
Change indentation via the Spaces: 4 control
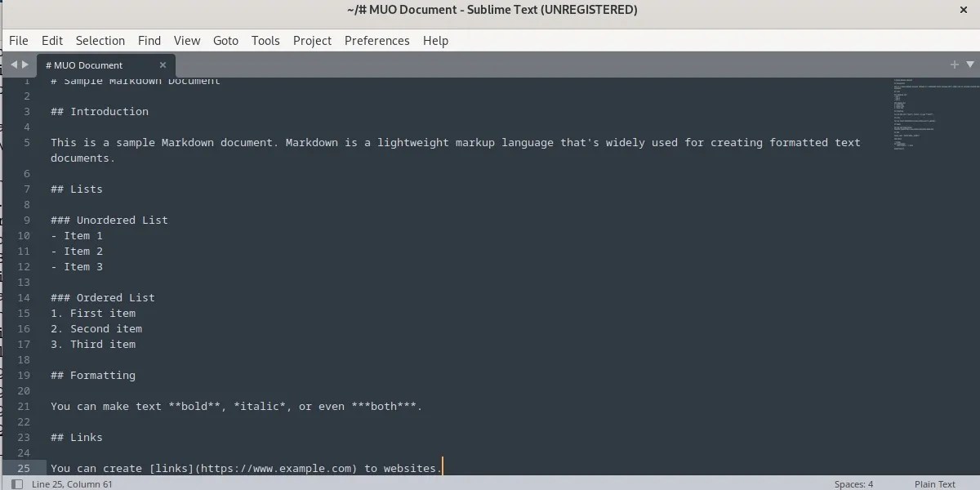click(x=853, y=483)
